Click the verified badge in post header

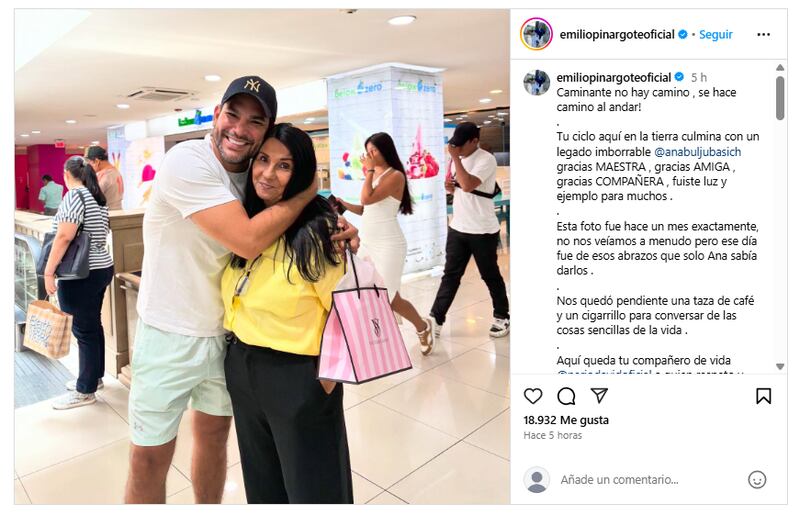(x=683, y=34)
